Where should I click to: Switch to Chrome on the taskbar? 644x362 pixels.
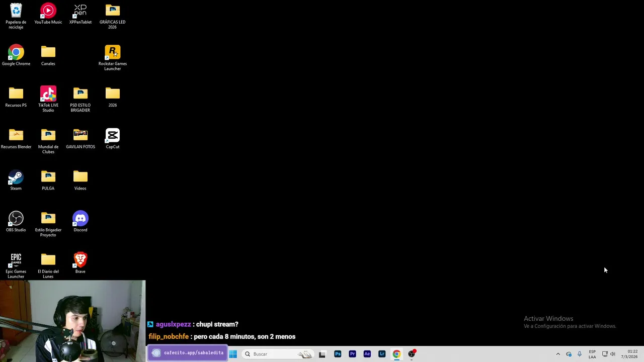click(x=396, y=354)
